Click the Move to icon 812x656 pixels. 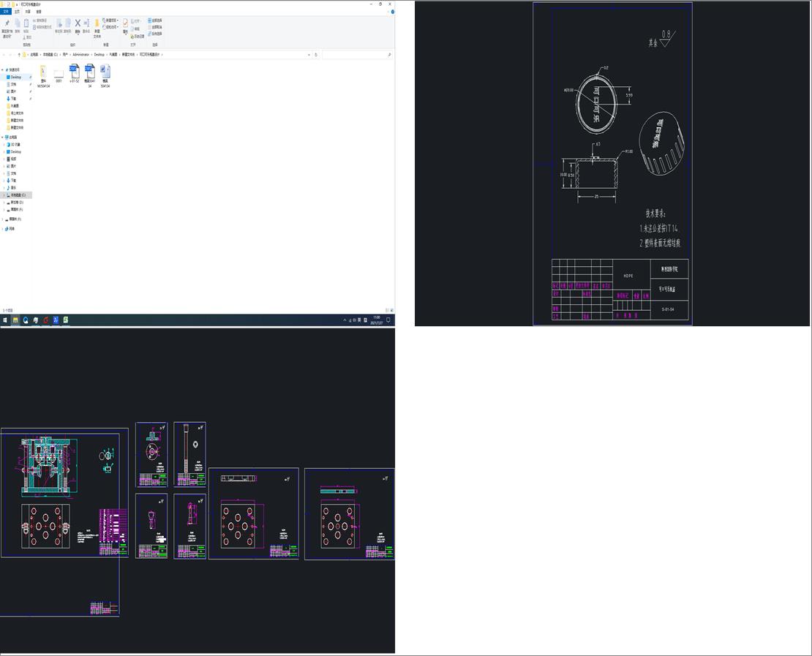[59, 26]
